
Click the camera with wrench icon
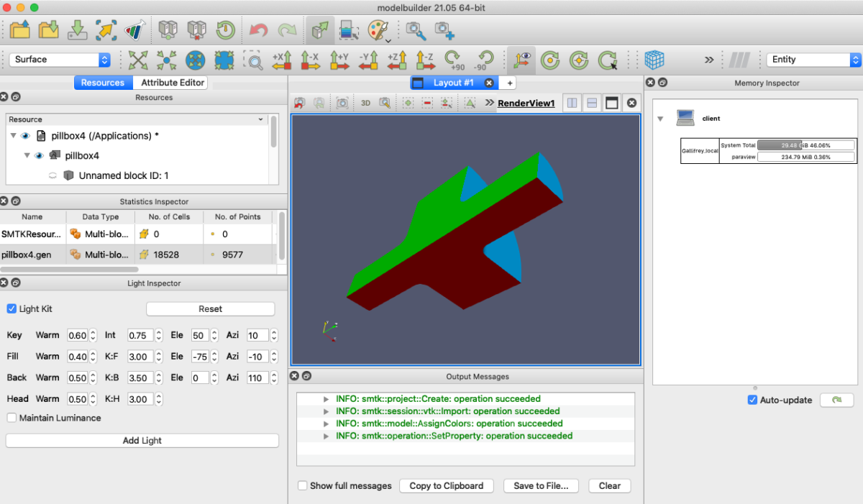point(416,30)
